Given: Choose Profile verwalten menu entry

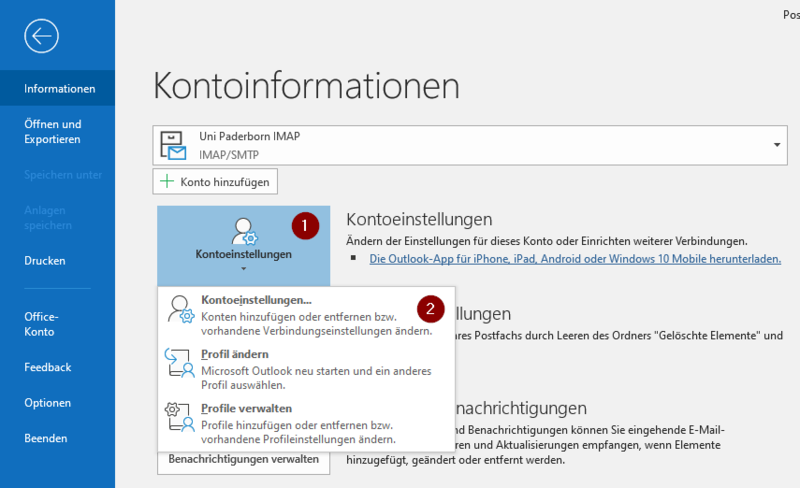Looking at the screenshot, I should (x=307, y=423).
